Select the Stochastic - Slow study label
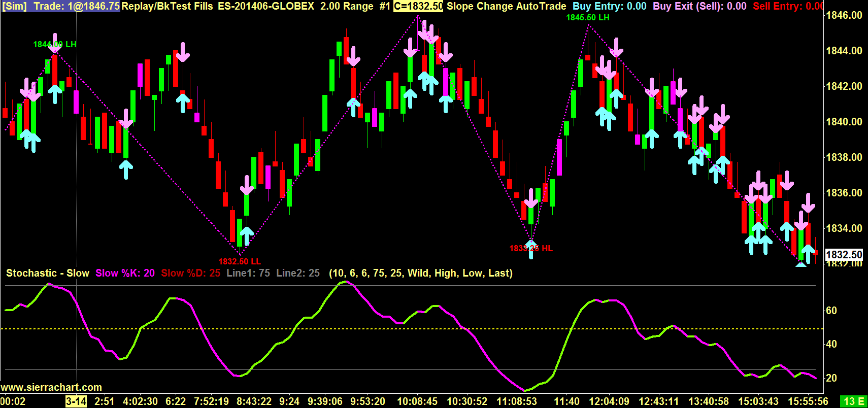This screenshot has height=408, width=868. point(48,273)
